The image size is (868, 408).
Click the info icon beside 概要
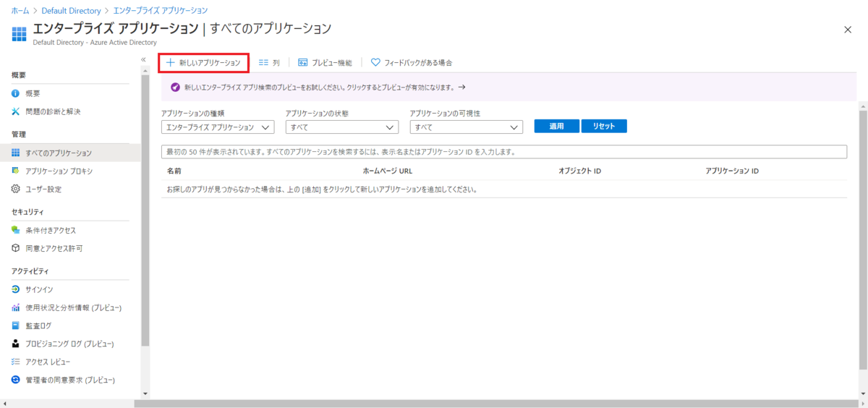pos(16,93)
